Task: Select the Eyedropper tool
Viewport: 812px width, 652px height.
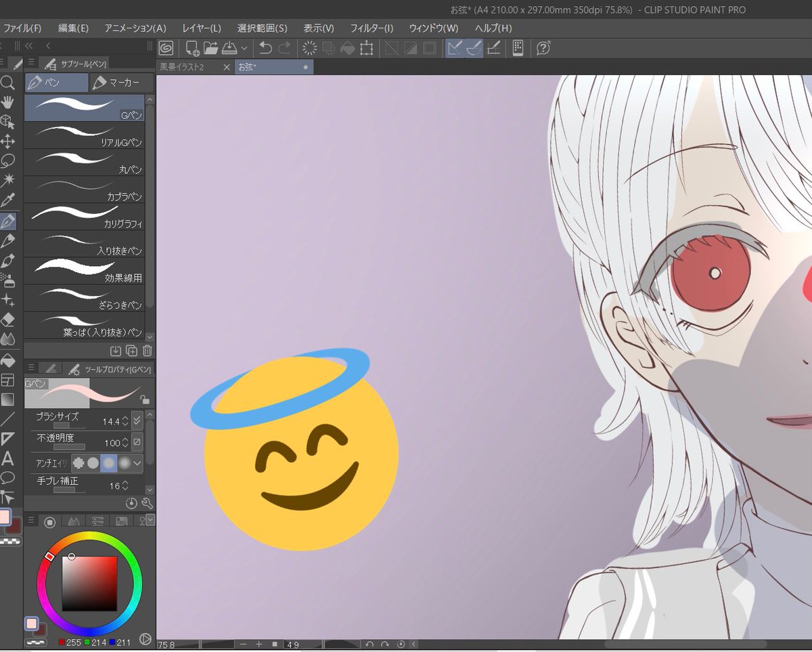Action: coord(7,200)
